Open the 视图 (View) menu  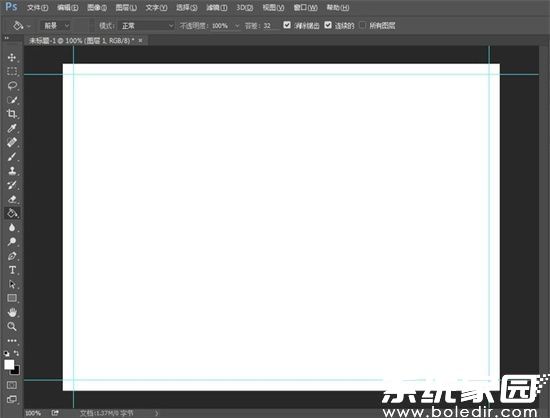pos(273,7)
